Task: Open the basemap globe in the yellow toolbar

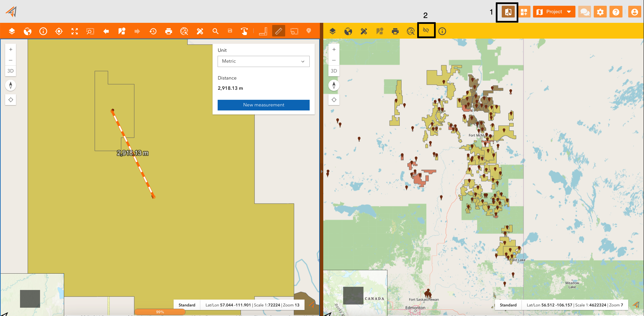Action: (x=348, y=31)
